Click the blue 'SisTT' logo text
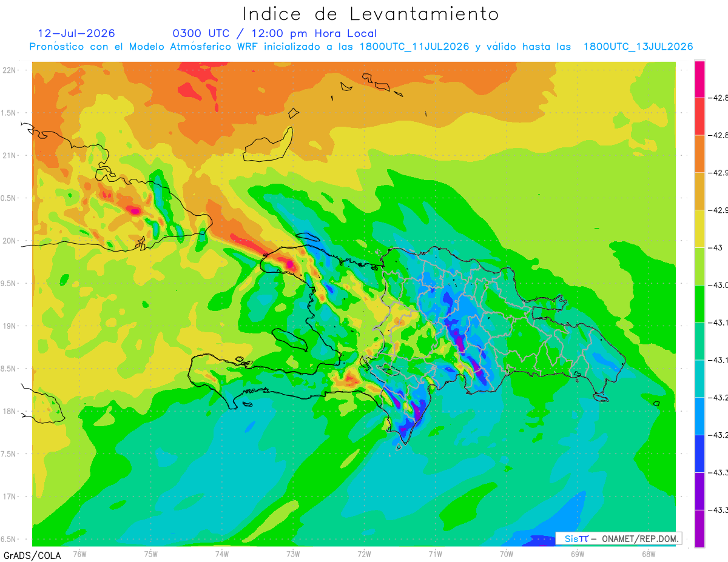This screenshot has width=728, height=562. [576, 538]
